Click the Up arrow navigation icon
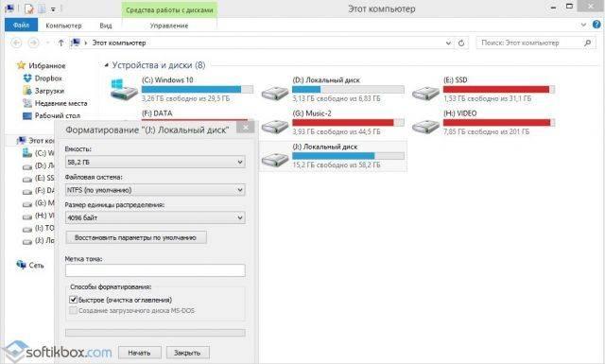The height and width of the screenshot is (364, 605). [60, 43]
